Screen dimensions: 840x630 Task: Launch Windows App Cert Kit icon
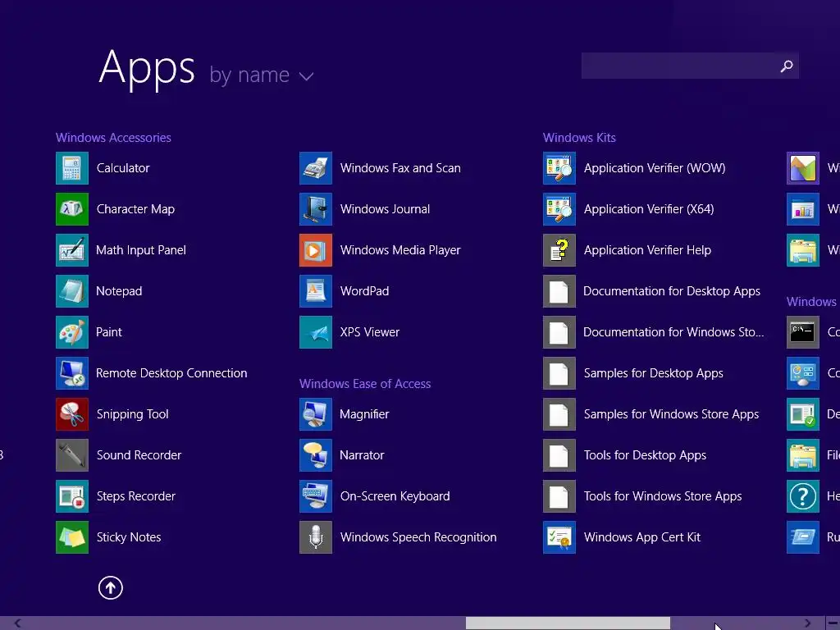pos(559,537)
